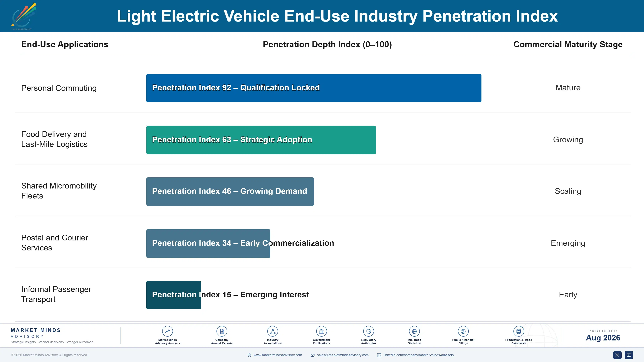Click 'Penetration Depth Index (0–100)' column header
Image resolution: width=644 pixels, height=362 pixels.
[x=327, y=44]
